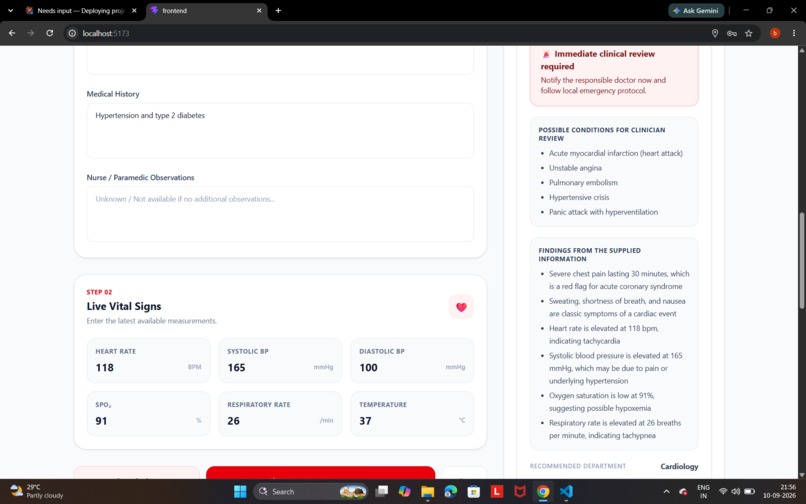Click the 'STEP 02' label
This screenshot has height=504, width=806.
tap(99, 292)
